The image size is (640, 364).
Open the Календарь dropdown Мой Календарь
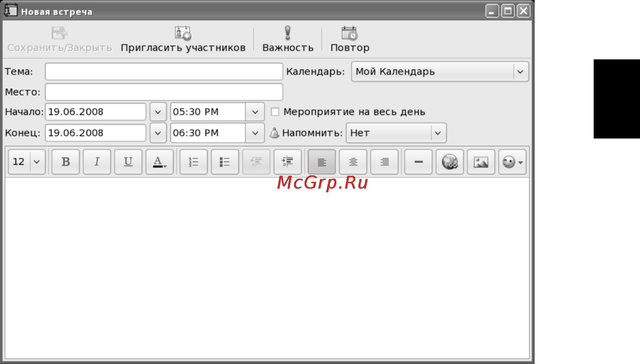440,72
